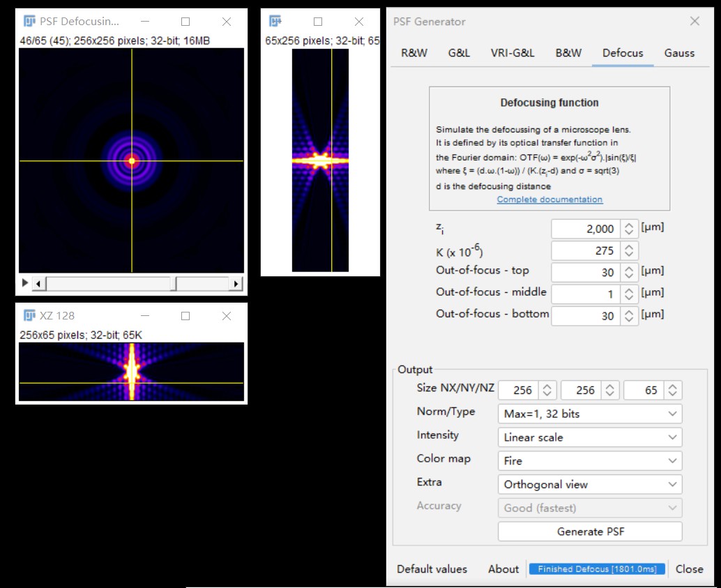The width and height of the screenshot is (721, 588).
Task: Click the ImageJ icon on the XZ 128 window
Action: [29, 315]
